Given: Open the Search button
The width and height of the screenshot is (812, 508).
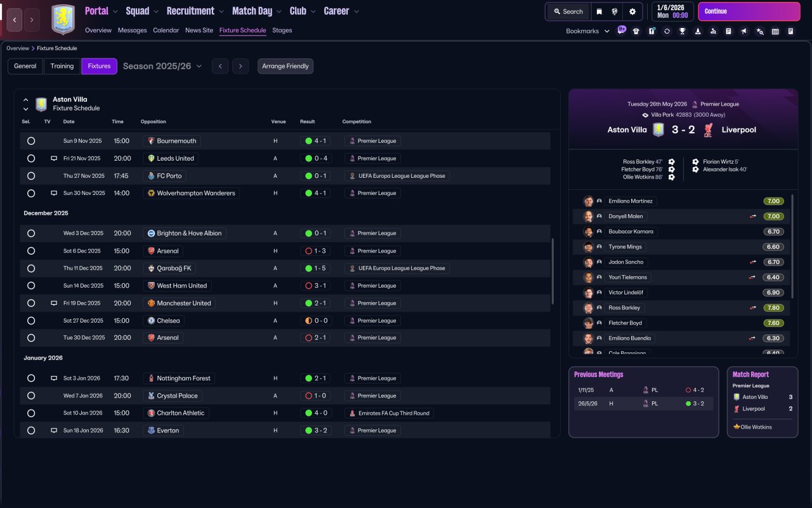Looking at the screenshot, I should click(568, 11).
